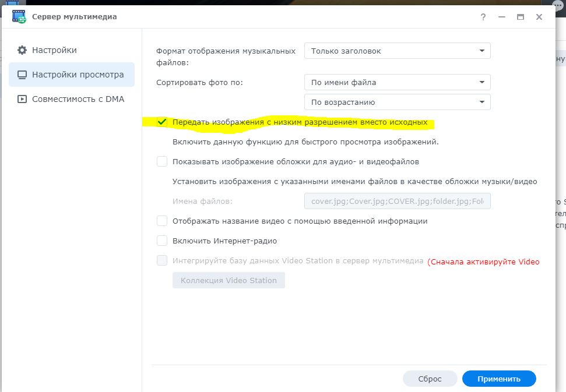This screenshot has width=566, height=392.
Task: Open the Совместимость с DMA section
Action: 78,99
